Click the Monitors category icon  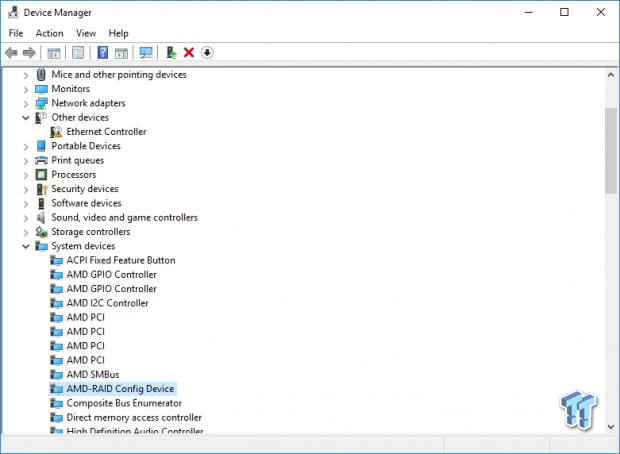(x=41, y=89)
